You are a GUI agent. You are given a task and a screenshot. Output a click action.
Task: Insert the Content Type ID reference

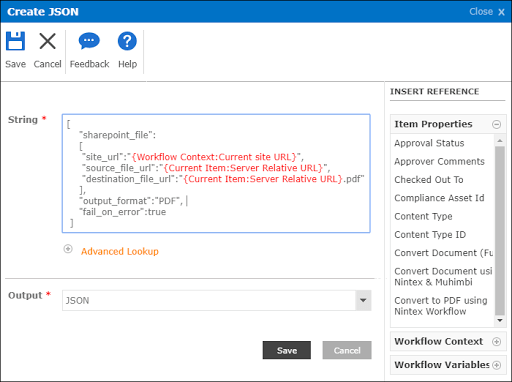(430, 235)
